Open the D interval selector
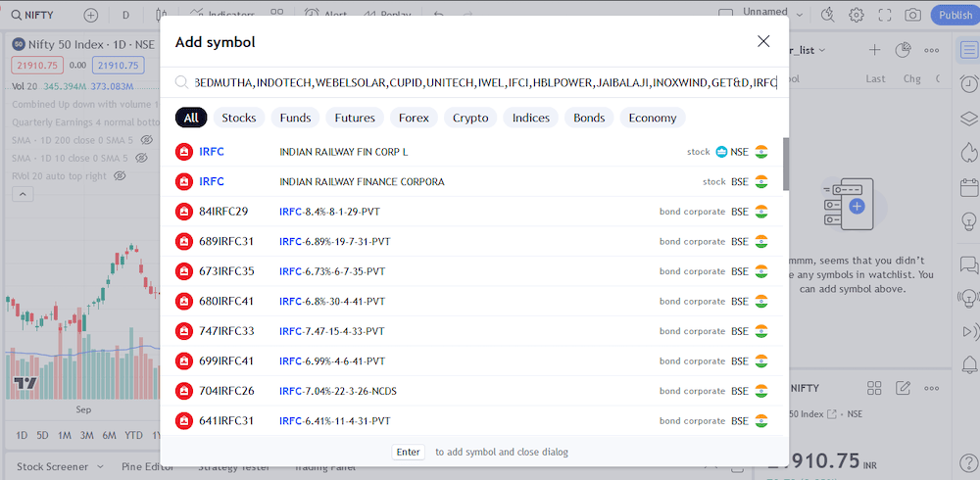This screenshot has height=480, width=980. (x=125, y=15)
